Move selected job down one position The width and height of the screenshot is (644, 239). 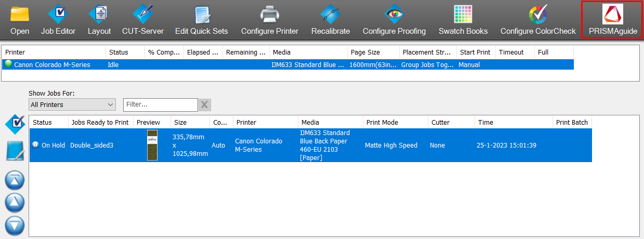click(x=15, y=226)
